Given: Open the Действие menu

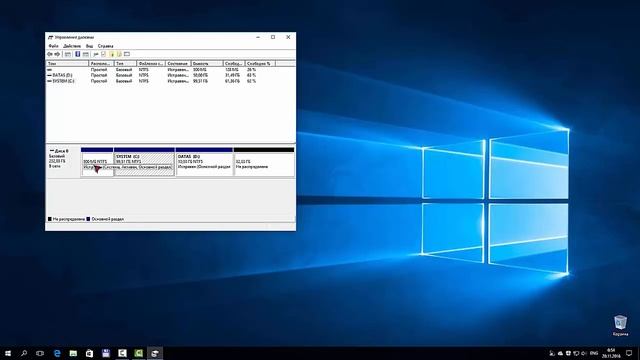Looking at the screenshot, I should tap(72, 46).
